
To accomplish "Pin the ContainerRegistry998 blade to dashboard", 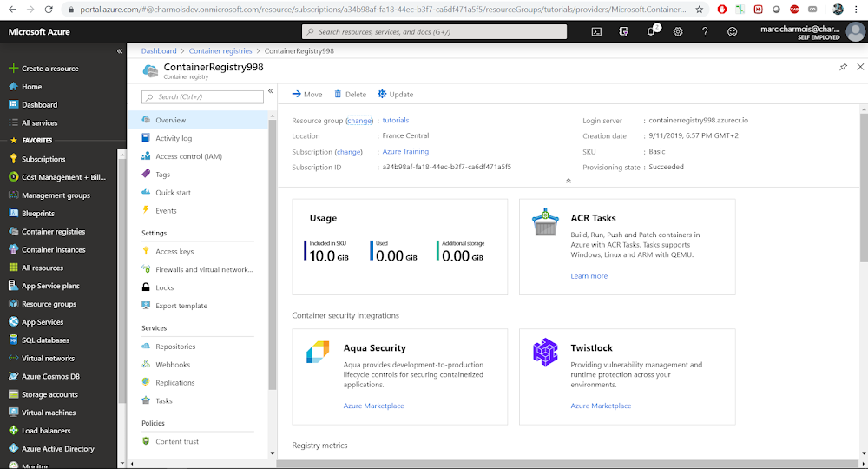I will coord(843,67).
